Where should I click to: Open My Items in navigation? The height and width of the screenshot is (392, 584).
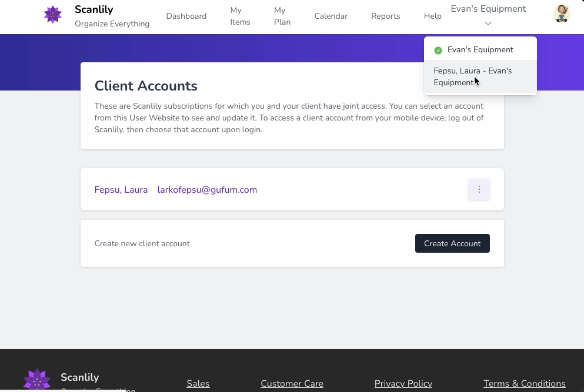tap(240, 16)
